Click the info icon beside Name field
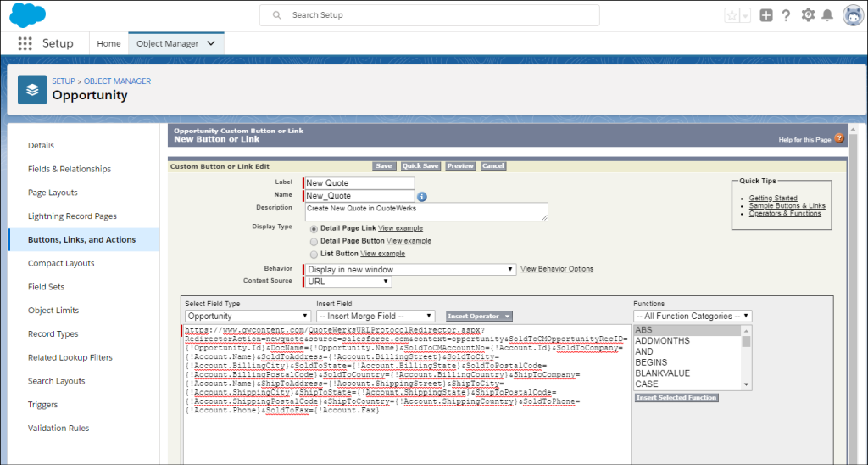868x465 pixels. (421, 196)
